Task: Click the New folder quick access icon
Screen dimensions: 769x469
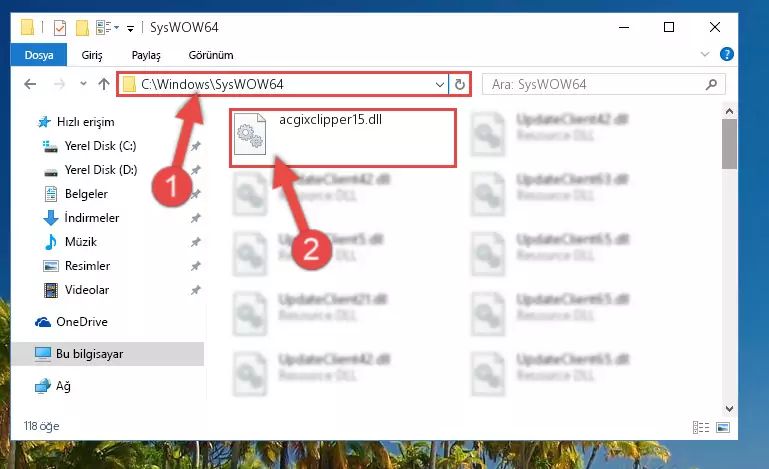Action: tap(82, 27)
